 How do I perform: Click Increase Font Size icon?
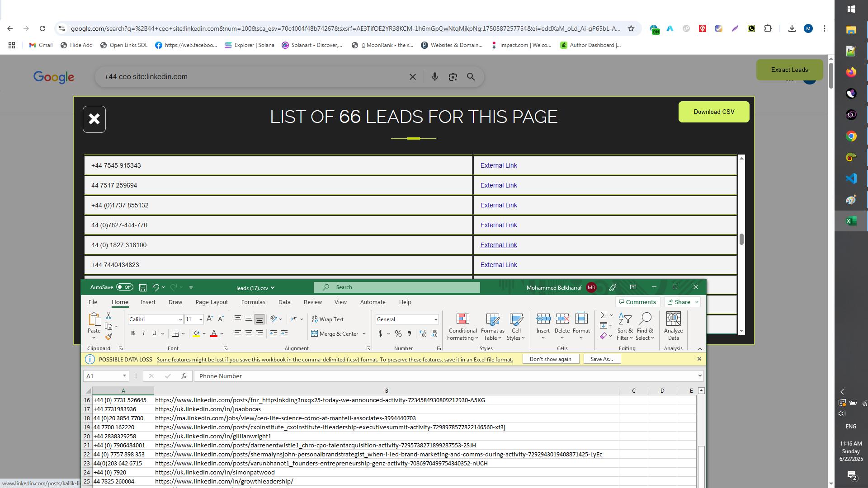[210, 319]
